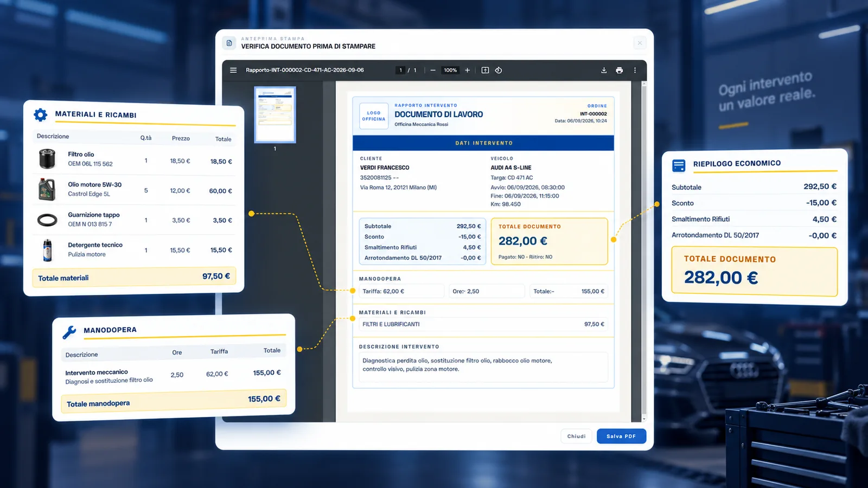This screenshot has width=868, height=488.
Task: Click the zoom in plus icon
Action: (x=467, y=70)
